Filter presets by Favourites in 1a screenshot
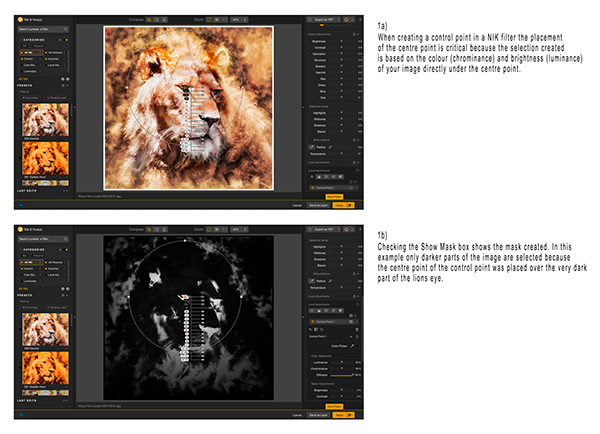 31,98
